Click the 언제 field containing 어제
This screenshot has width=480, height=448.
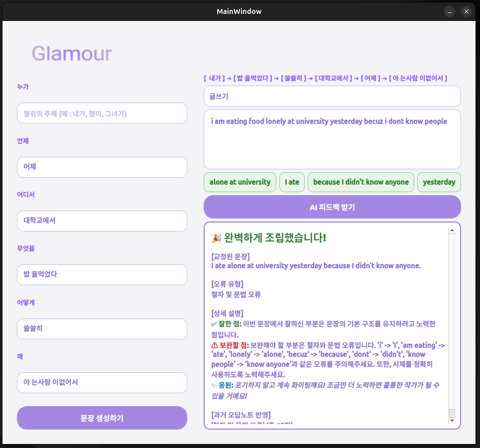pos(102,167)
